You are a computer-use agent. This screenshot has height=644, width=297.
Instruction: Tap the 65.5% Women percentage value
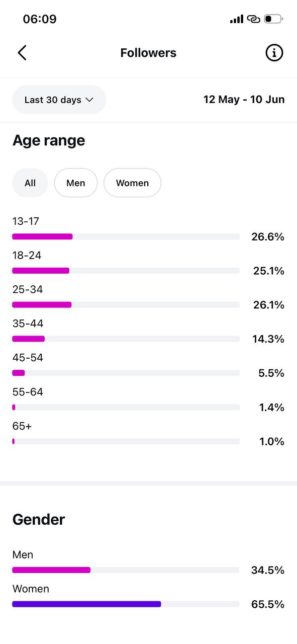point(268,604)
